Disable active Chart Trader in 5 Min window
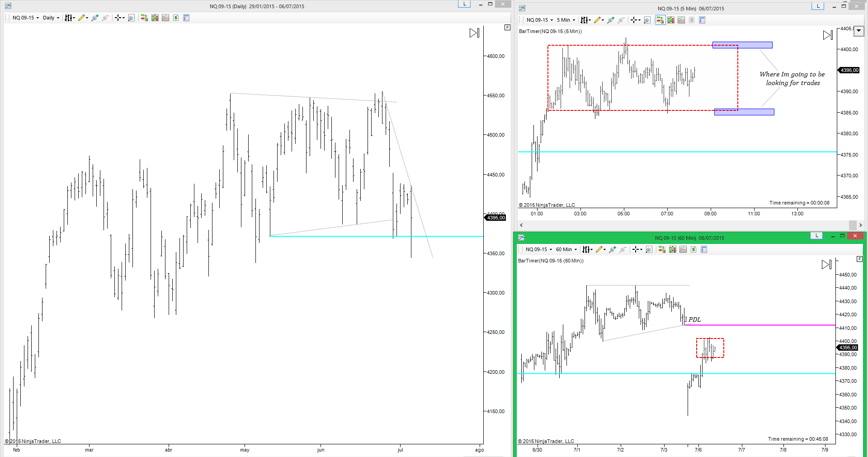Screen dimensions: 868x457 660,20
